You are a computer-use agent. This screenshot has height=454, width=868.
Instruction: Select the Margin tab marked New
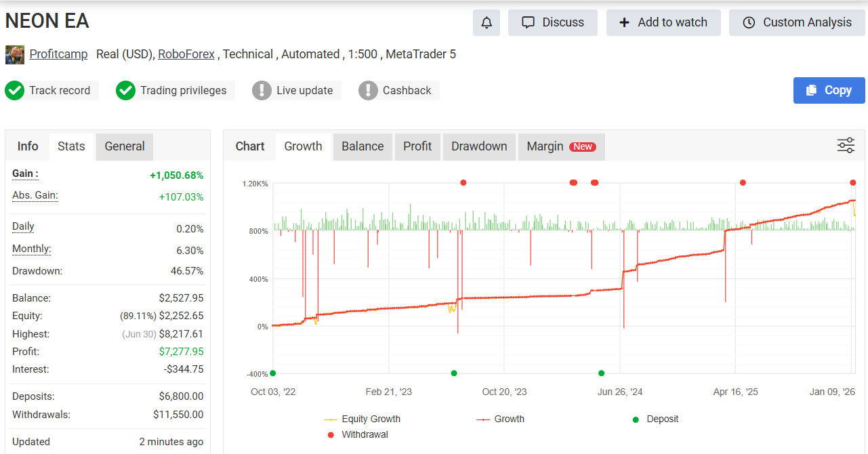(561, 146)
